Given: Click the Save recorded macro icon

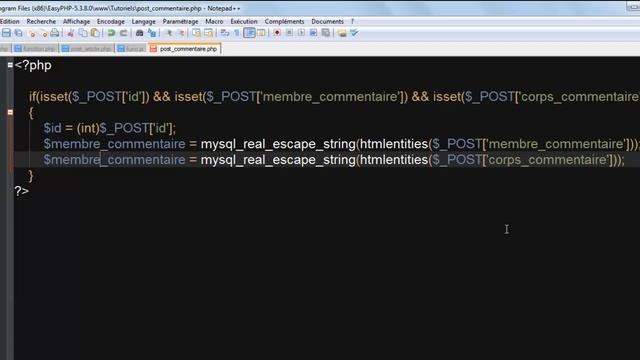Looking at the screenshot, I should click(326, 33).
